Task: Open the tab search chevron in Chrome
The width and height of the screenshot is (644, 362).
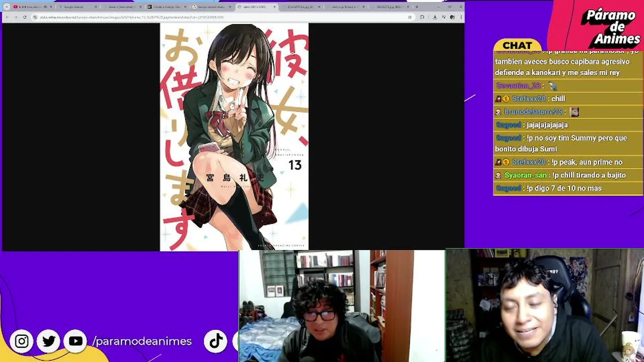Action: (x=7, y=7)
